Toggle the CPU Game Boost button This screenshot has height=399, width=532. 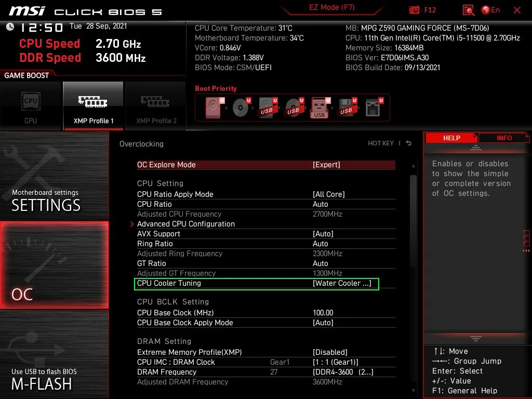point(31,106)
